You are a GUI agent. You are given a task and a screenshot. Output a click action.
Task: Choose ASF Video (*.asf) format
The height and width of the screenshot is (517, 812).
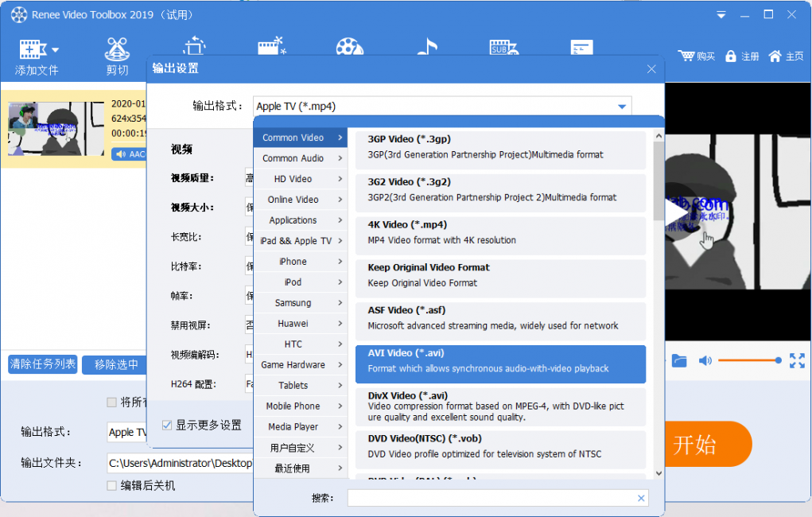[x=500, y=321]
